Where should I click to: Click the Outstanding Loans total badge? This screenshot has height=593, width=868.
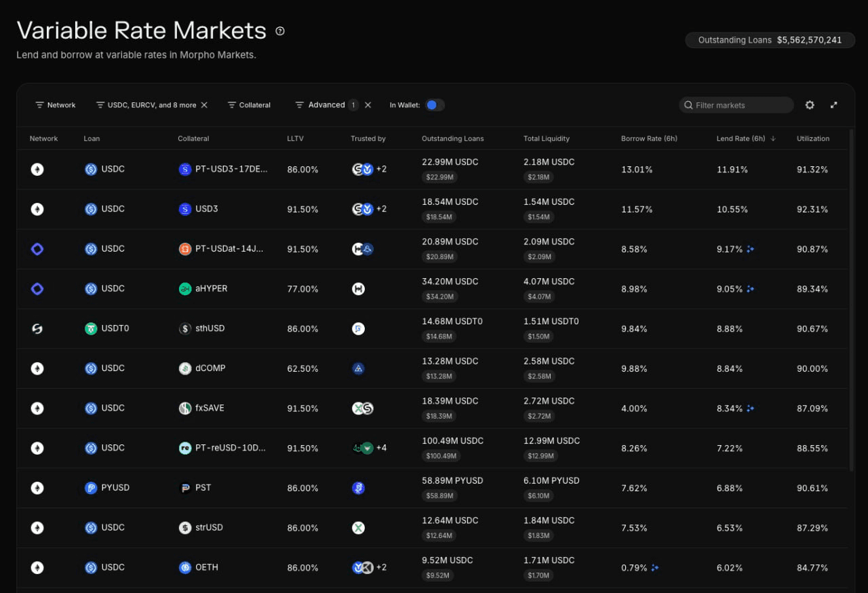(770, 40)
